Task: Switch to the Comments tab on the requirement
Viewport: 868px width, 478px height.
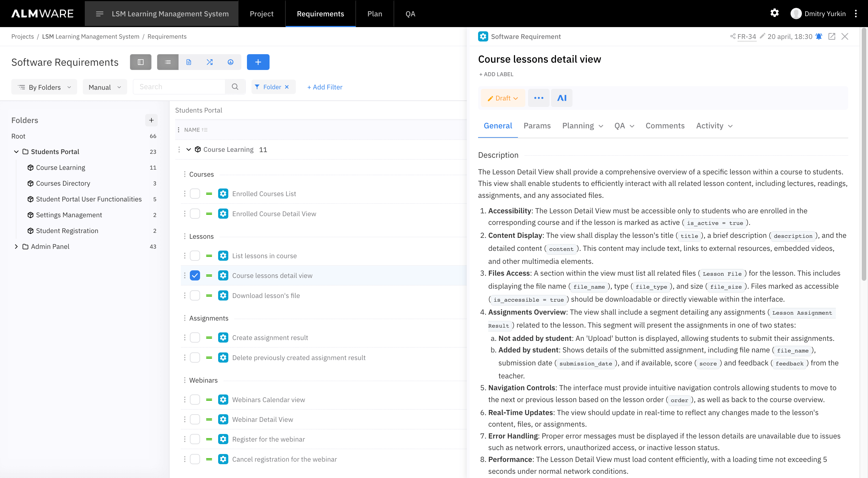Action: coord(665,125)
